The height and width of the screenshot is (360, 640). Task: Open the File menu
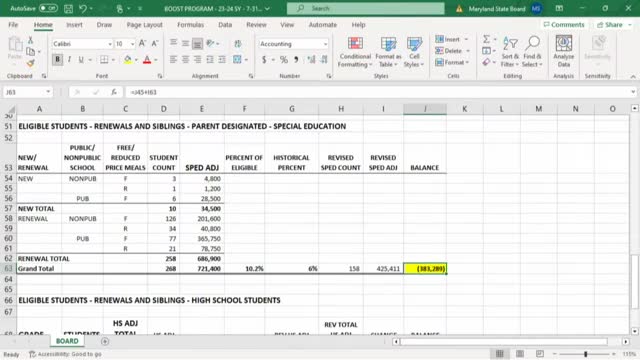click(x=13, y=25)
